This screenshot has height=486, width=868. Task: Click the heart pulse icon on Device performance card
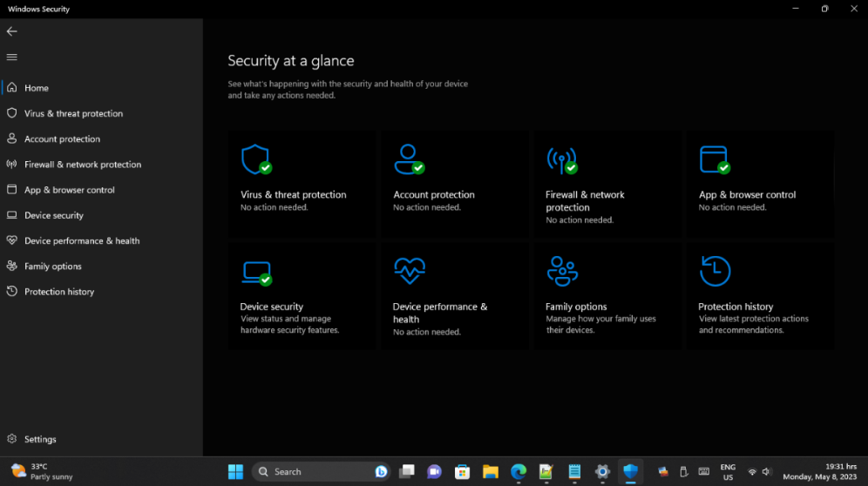click(x=410, y=271)
